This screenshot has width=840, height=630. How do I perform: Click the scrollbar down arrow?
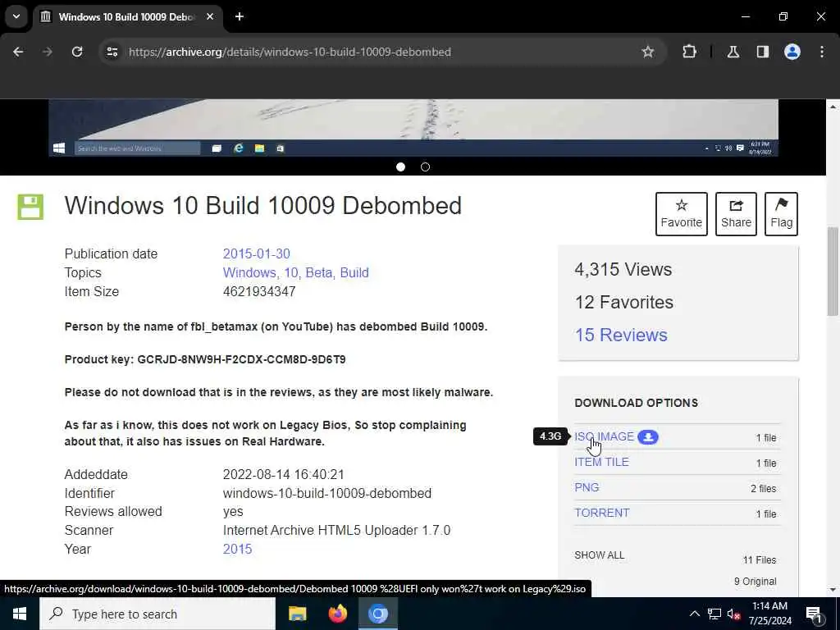[x=833, y=590]
